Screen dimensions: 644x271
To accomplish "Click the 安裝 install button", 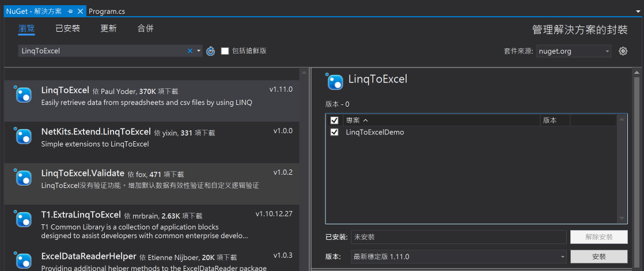I will coord(599,257).
